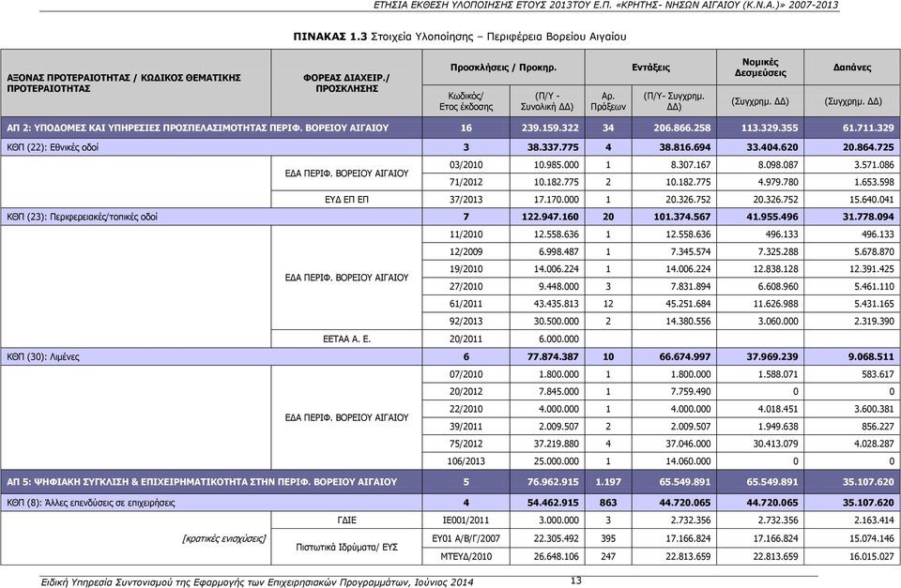901x588 pixels.
Task: Select the header 'ΦΟΡΕΑΣ ΔΙΑΧΕΙΡ./ ΠΡΟΣΚΛΗΣΗΣ'
Action: 346,83
